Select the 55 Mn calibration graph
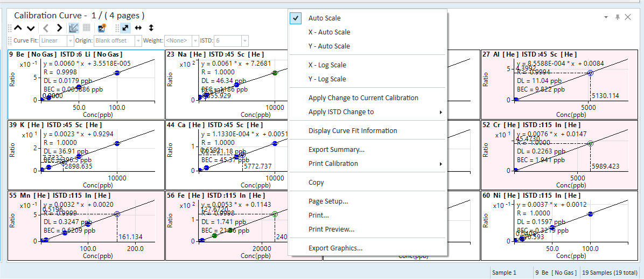The image size is (644, 279). [x=86, y=226]
